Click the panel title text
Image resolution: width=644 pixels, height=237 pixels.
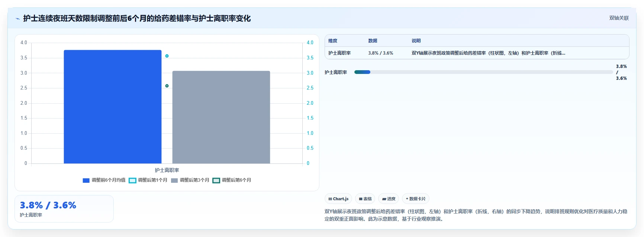(137, 18)
